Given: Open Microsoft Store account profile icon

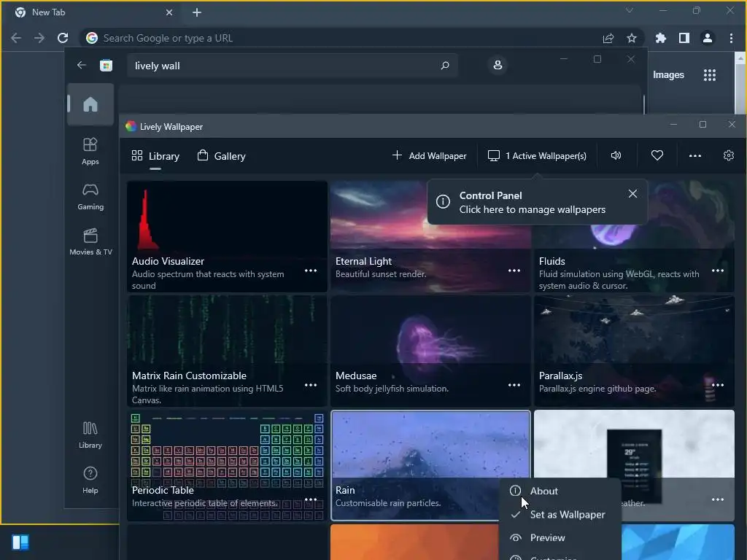Looking at the screenshot, I should 498,65.
